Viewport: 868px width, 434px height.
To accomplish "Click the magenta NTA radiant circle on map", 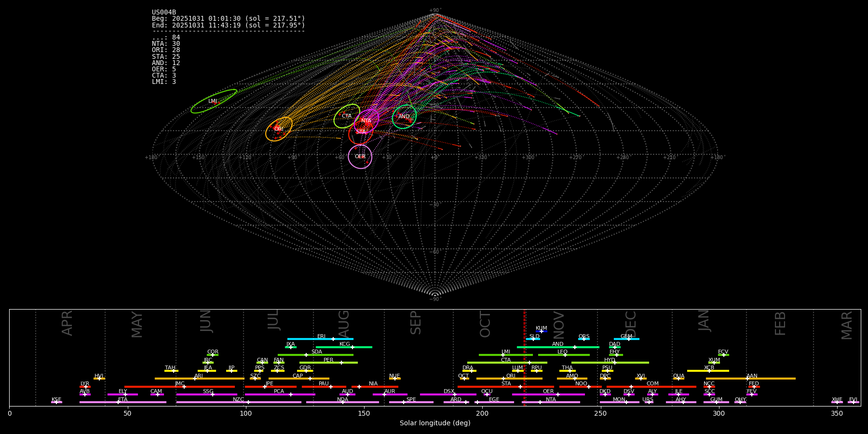I will pos(366,121).
